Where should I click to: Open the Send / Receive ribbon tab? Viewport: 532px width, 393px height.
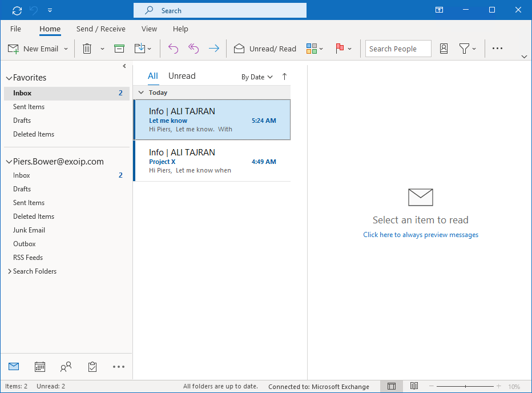100,29
